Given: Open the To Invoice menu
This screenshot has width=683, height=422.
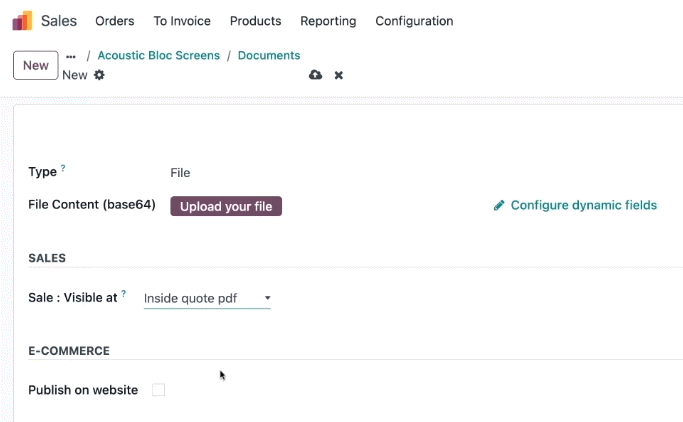Looking at the screenshot, I should click(182, 21).
